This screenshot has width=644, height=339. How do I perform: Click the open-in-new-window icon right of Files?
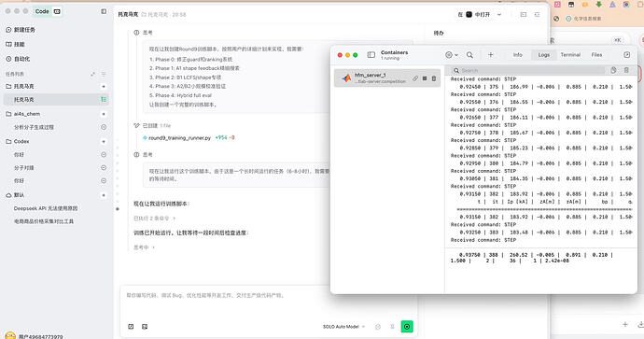627,55
